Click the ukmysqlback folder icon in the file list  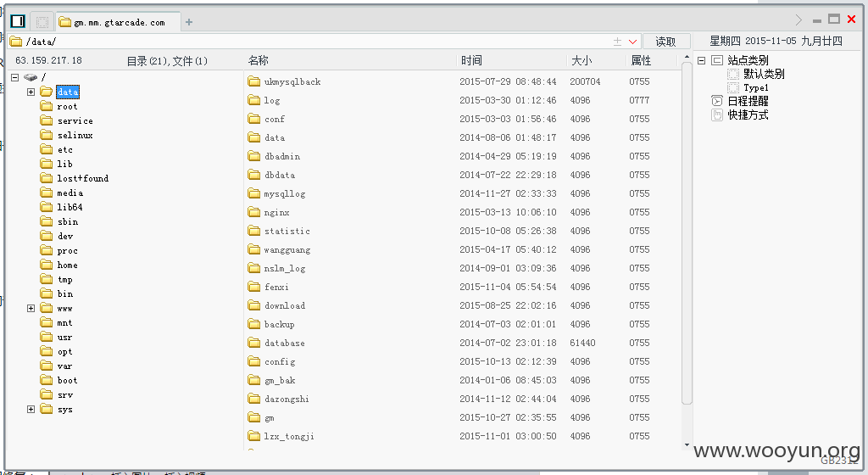coord(254,81)
